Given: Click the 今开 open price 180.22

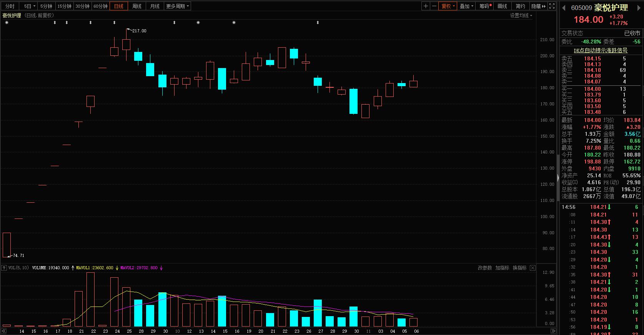Looking at the screenshot, I should [592, 155].
